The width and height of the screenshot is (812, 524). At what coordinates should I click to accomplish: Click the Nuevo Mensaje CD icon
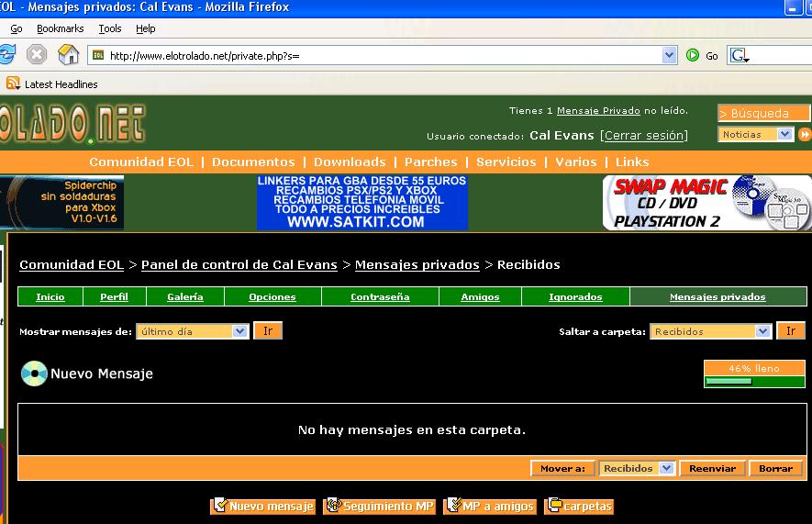[34, 373]
